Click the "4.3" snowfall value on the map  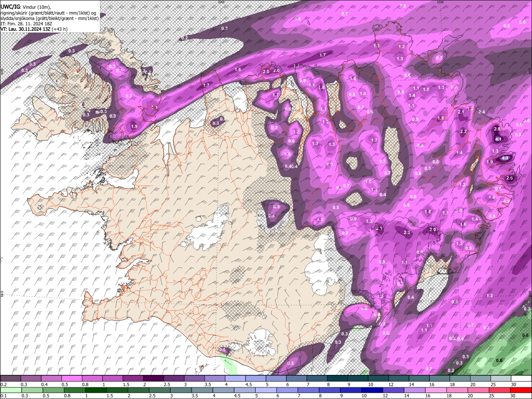point(505,158)
